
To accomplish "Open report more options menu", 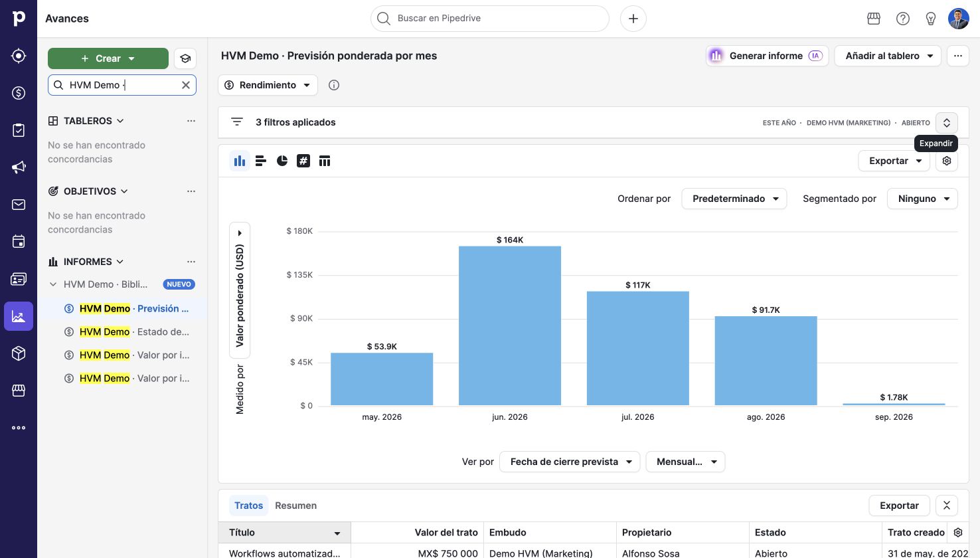I will (958, 56).
